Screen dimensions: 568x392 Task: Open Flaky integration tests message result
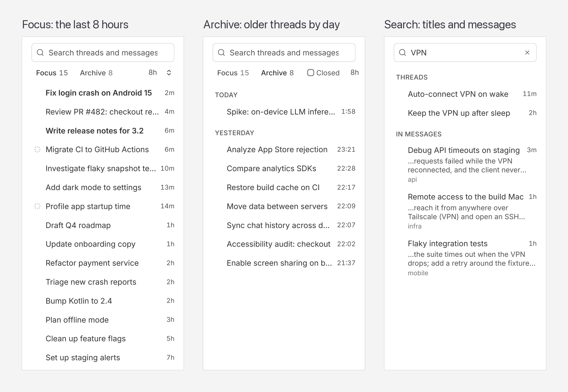click(x=465, y=258)
